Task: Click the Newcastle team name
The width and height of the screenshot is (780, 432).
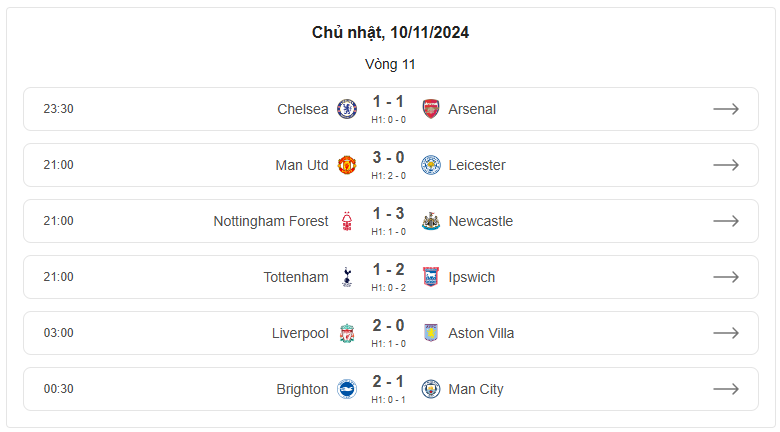Action: coord(481,221)
